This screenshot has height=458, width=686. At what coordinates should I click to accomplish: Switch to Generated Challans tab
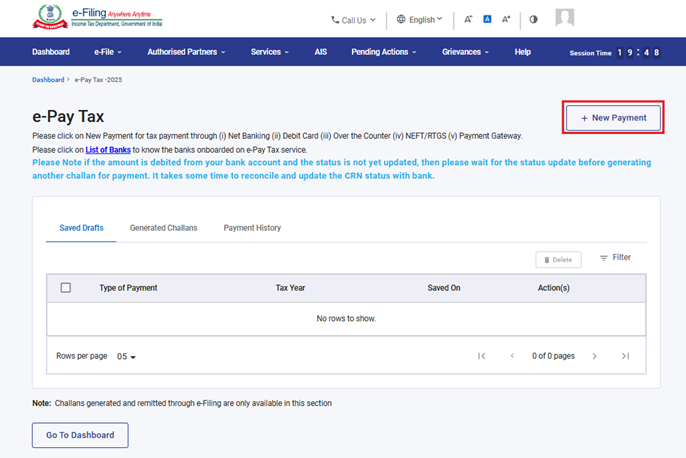click(163, 228)
